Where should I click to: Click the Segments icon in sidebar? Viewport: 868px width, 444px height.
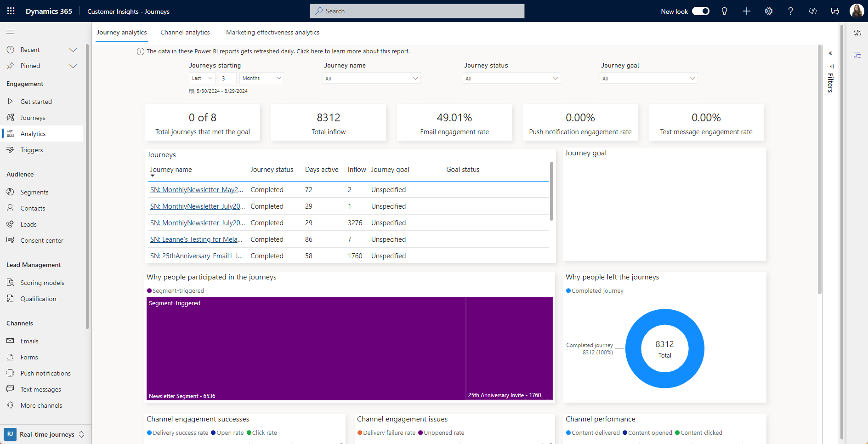[x=10, y=192]
